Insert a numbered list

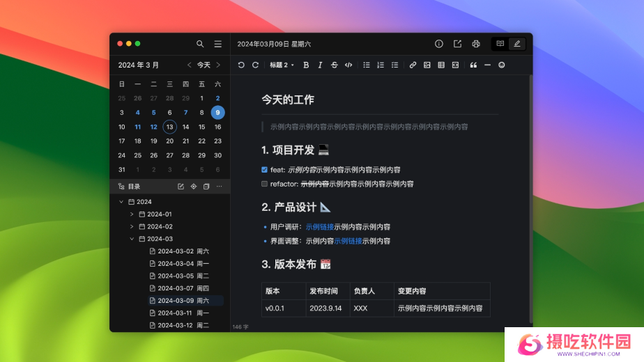pos(381,65)
